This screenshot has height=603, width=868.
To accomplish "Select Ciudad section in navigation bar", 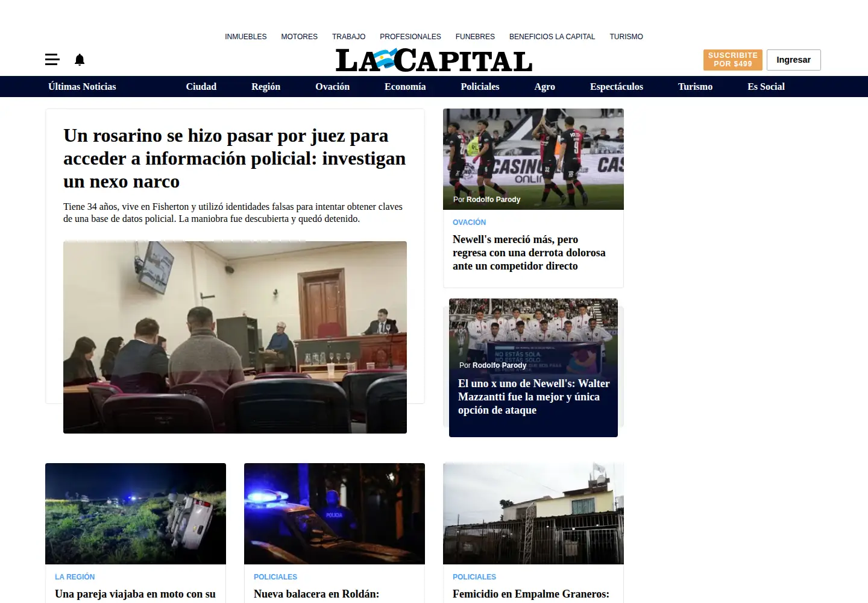I will tap(201, 87).
